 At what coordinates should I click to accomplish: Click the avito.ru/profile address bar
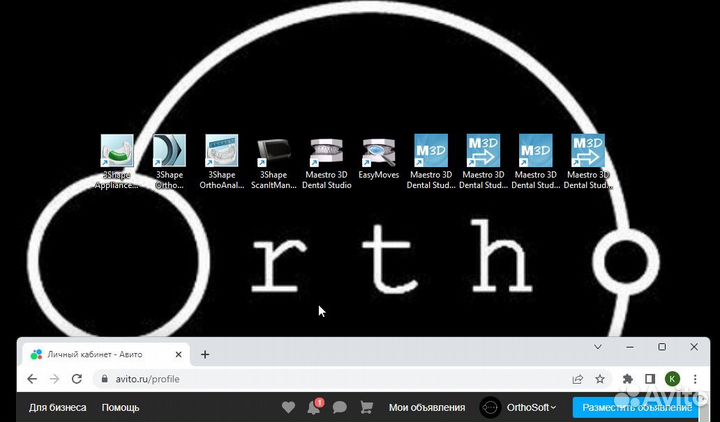[x=300, y=379]
